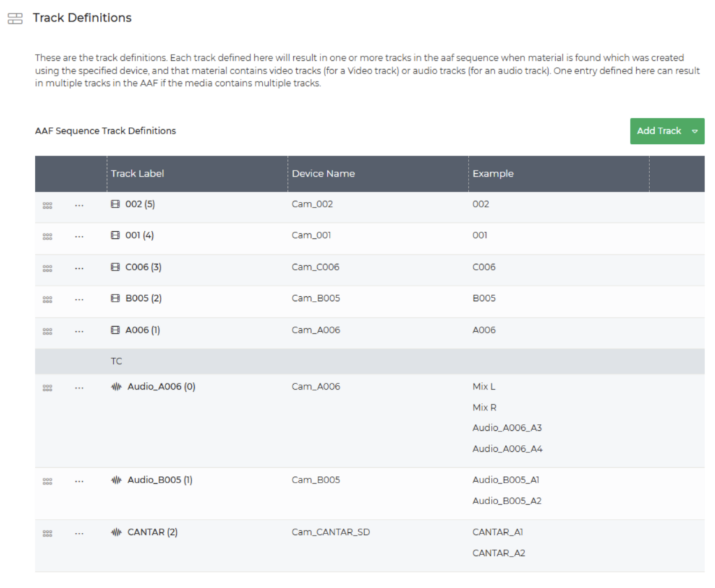Click the video track icon for B005 (2)
Image resolution: width=715 pixels, height=588 pixels.
click(115, 298)
